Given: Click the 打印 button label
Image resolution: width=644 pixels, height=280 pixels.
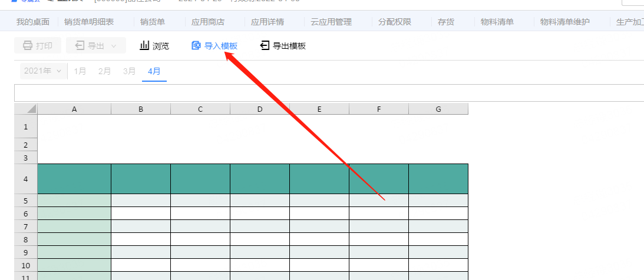Looking at the screenshot, I should pos(44,45).
